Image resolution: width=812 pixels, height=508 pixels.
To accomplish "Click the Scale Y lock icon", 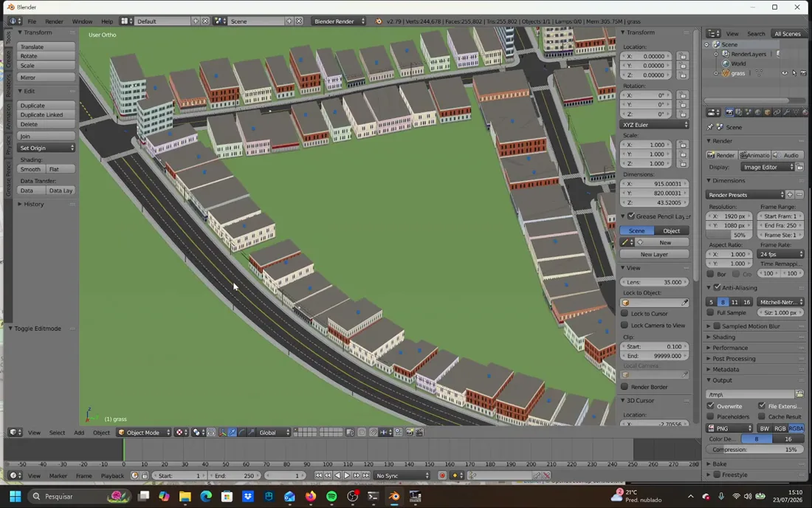I will tap(683, 154).
